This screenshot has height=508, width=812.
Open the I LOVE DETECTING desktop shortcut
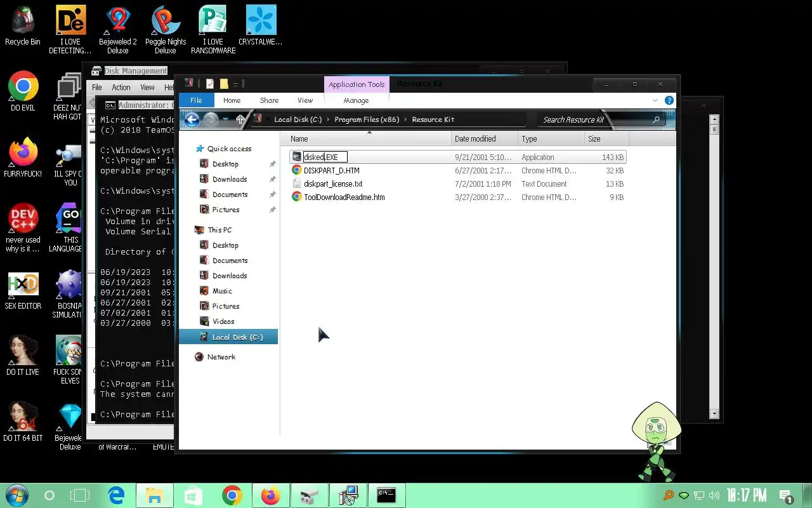[x=70, y=29]
